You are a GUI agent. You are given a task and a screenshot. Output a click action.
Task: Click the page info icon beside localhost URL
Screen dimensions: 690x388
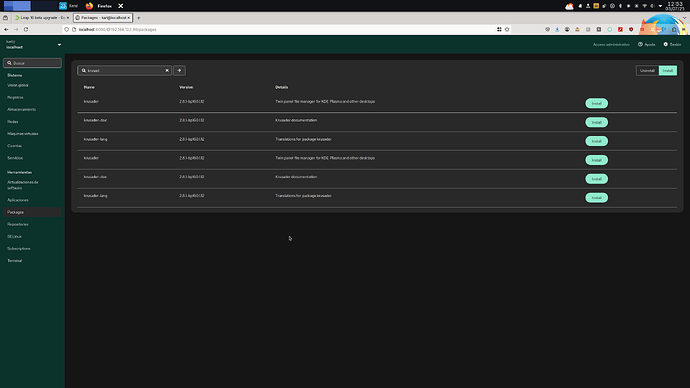74,29
